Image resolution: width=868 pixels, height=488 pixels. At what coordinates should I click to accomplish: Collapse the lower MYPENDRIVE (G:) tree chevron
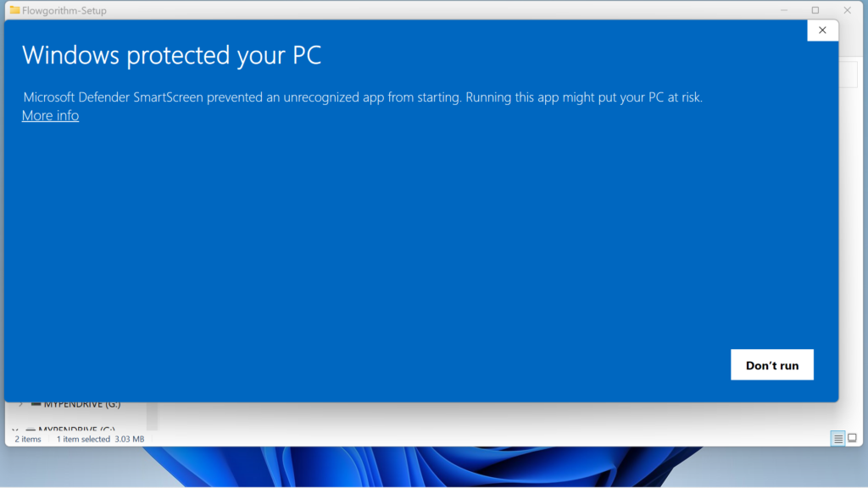coord(14,429)
